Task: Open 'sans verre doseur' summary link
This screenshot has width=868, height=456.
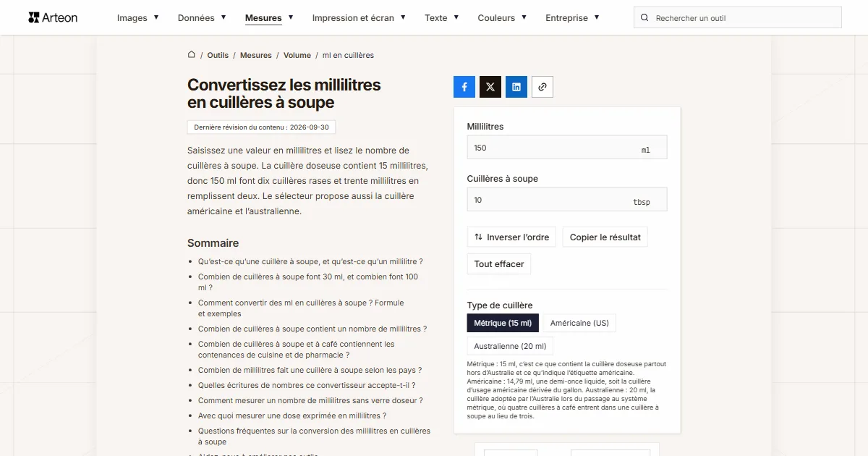Action: pyautogui.click(x=310, y=400)
